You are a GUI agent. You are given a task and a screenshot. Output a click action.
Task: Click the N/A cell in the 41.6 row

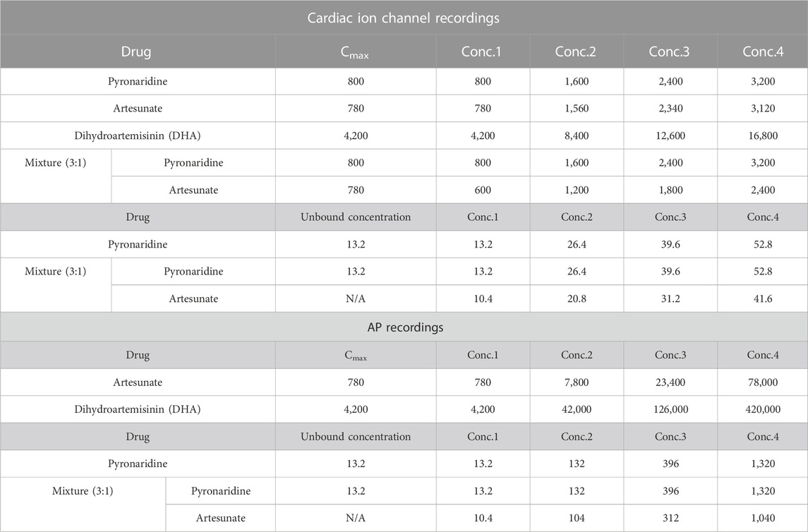coord(356,298)
